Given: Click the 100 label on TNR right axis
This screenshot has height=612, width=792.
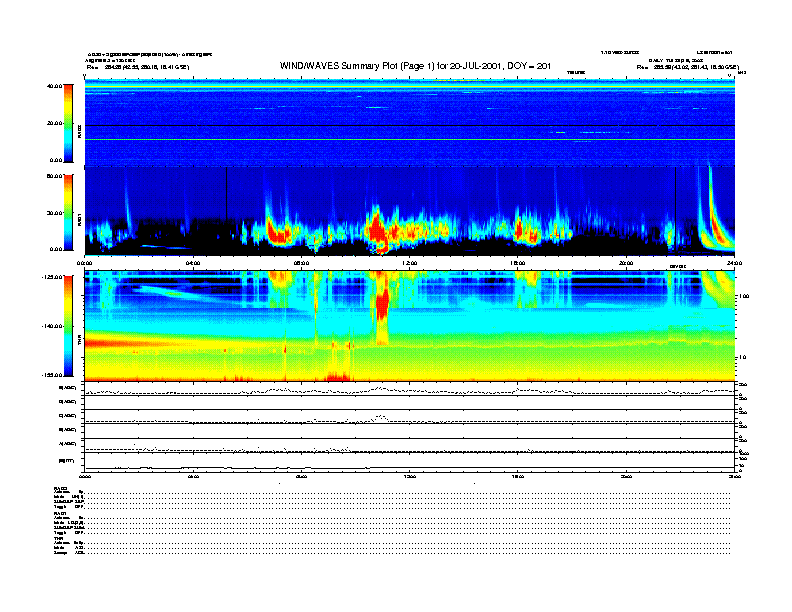Looking at the screenshot, I should click(x=744, y=296).
